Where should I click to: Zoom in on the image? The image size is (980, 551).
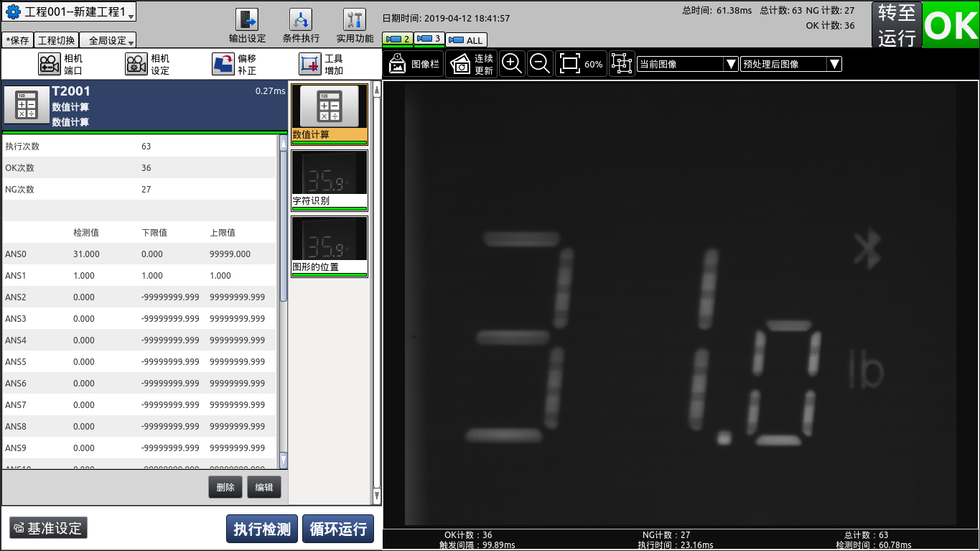pyautogui.click(x=512, y=64)
